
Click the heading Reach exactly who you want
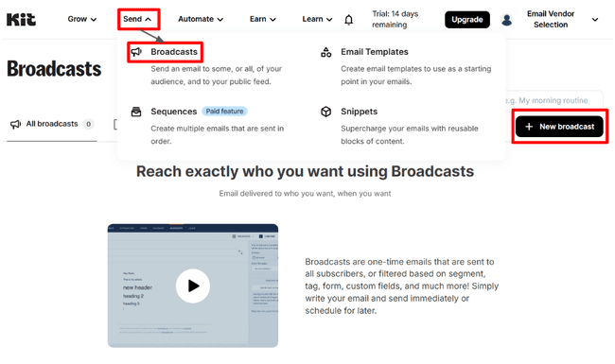pyautogui.click(x=305, y=172)
